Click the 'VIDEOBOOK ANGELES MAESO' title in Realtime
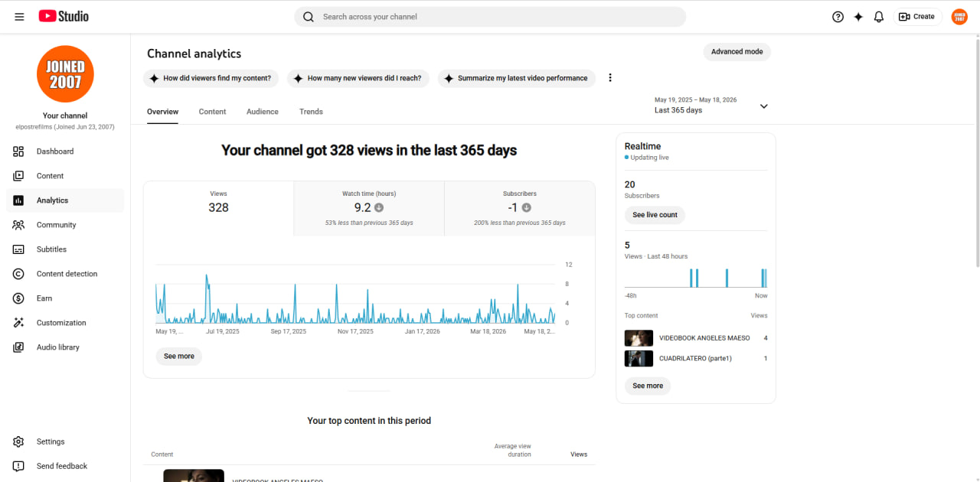Image resolution: width=980 pixels, height=482 pixels. tap(704, 338)
